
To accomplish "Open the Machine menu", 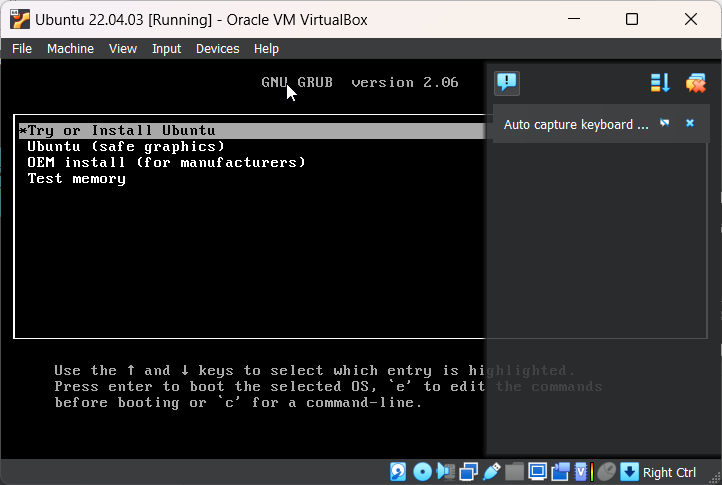I will (70, 48).
